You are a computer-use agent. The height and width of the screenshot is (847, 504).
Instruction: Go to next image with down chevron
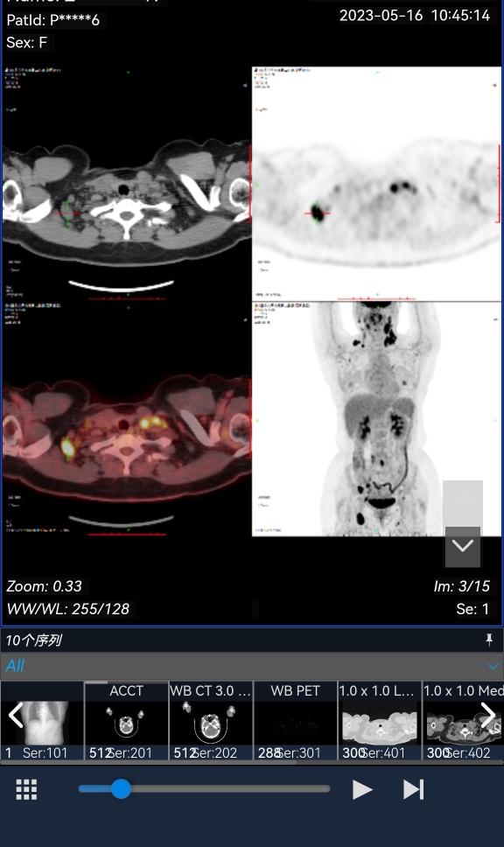coord(462,546)
